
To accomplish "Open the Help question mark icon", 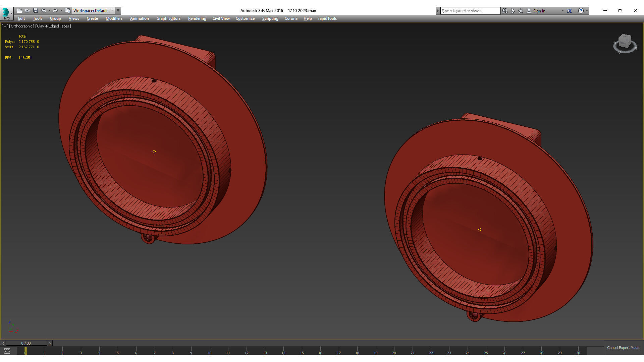I will [581, 11].
